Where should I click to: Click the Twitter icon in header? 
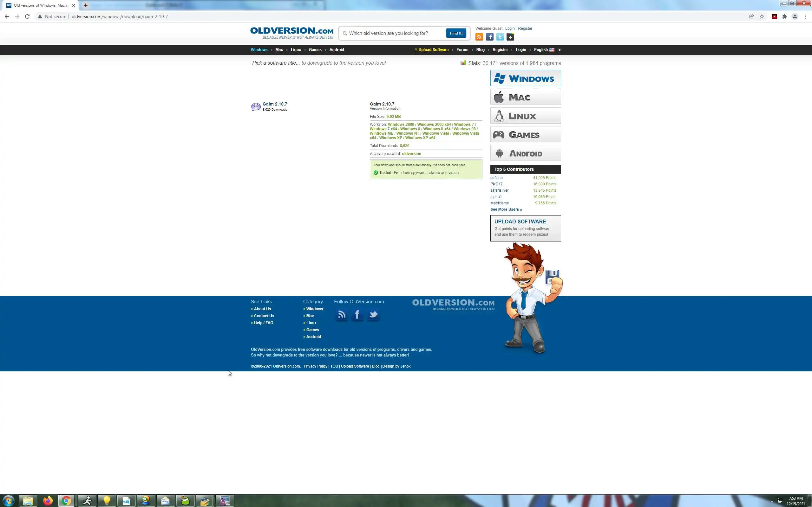(x=500, y=37)
